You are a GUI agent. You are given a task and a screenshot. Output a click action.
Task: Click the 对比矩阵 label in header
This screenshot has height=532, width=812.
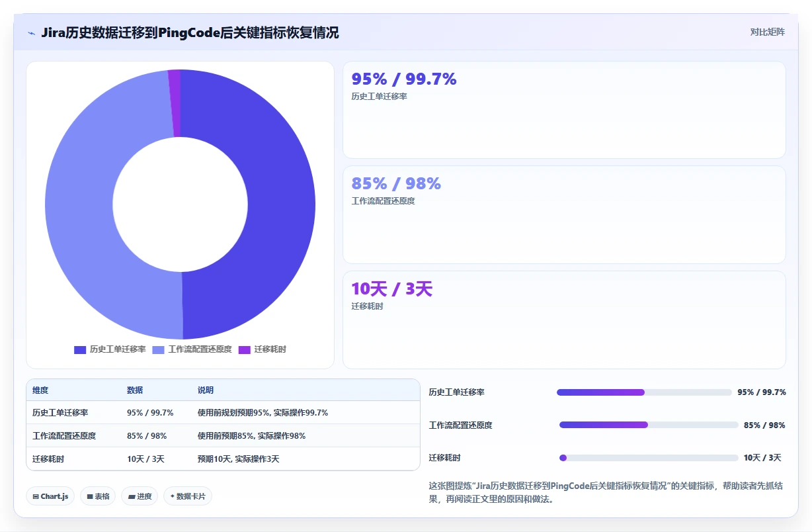[x=767, y=32]
